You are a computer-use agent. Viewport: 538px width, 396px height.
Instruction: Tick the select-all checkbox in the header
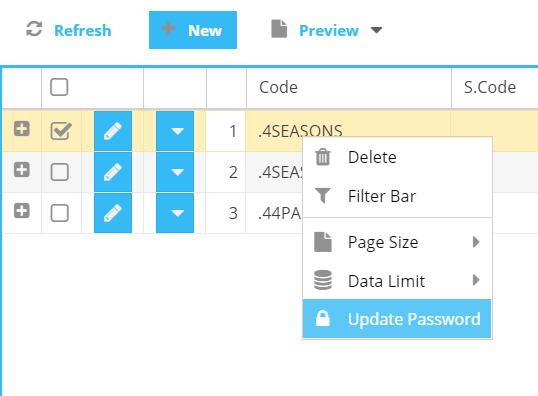(x=59, y=87)
